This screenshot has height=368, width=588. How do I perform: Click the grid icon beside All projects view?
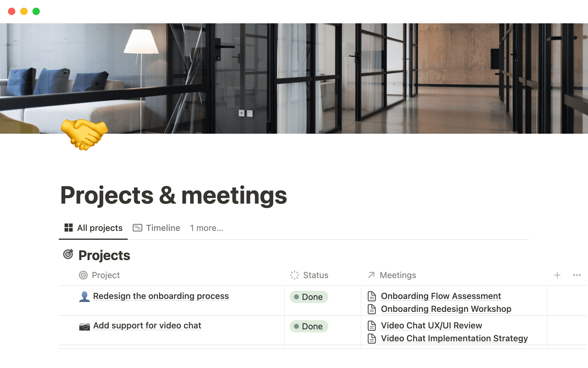68,228
